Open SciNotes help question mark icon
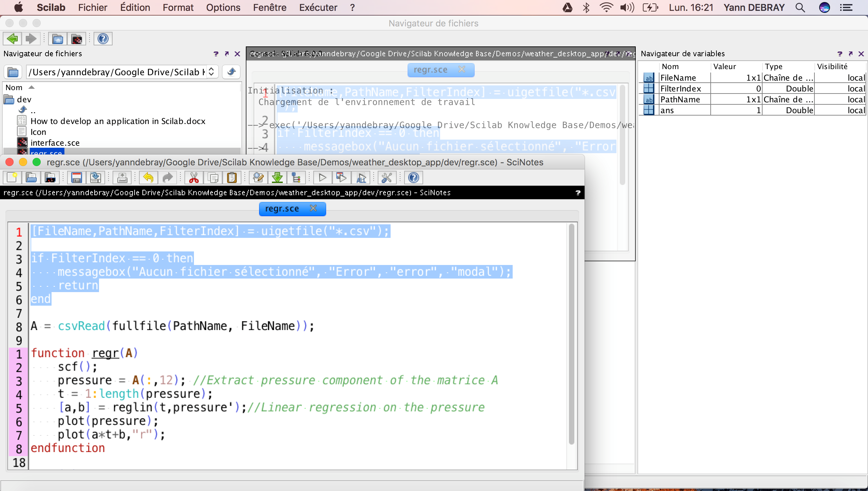Image resolution: width=868 pixels, height=491 pixels. [x=413, y=178]
